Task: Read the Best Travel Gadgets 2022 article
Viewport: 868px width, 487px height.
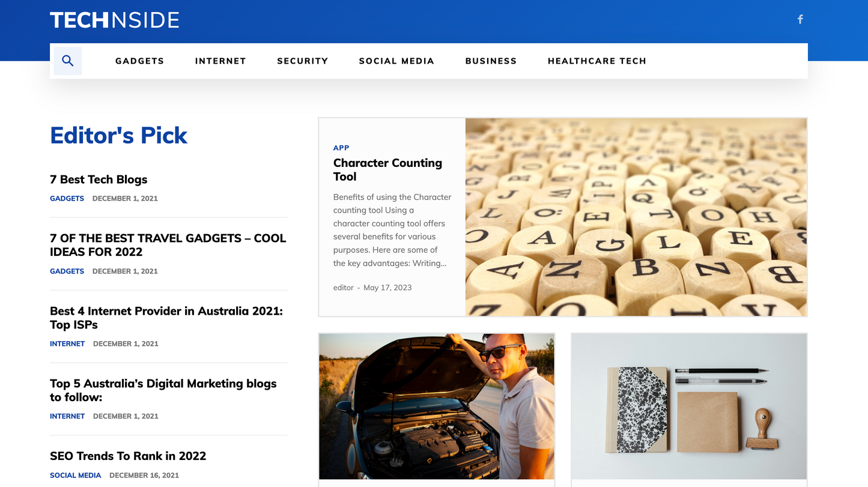Action: [x=168, y=245]
